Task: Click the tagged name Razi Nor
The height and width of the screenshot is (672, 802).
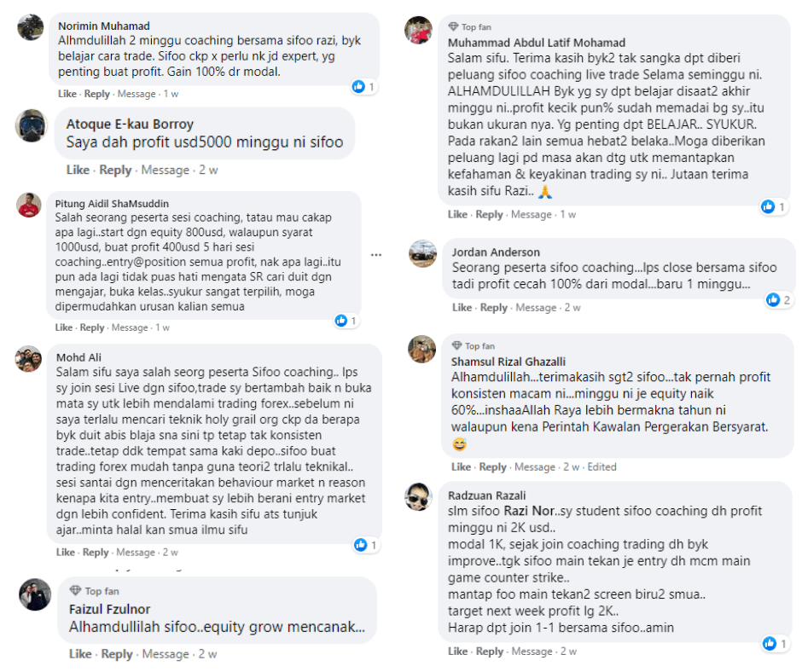Action: [x=522, y=511]
